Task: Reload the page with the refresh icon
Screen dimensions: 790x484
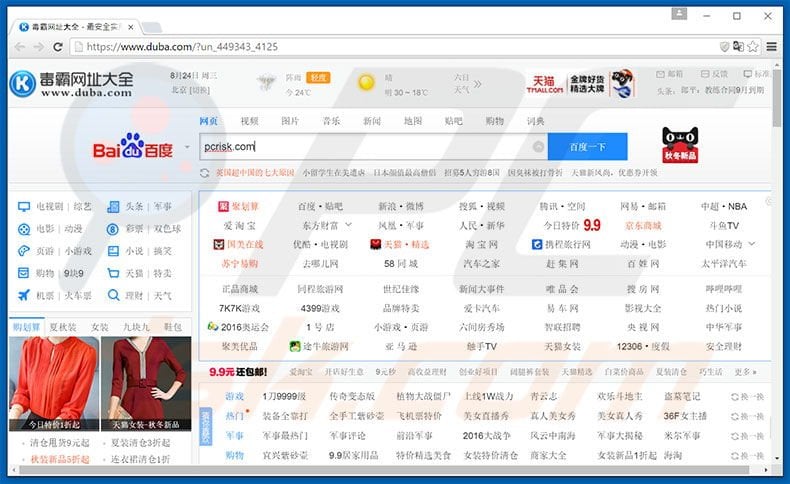Action: [x=57, y=47]
